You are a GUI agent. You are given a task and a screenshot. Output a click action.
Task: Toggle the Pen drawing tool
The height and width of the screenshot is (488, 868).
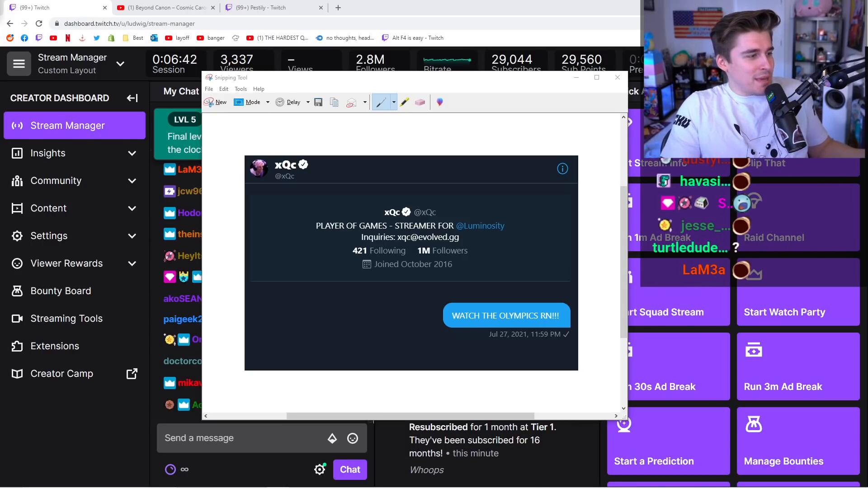tap(381, 102)
